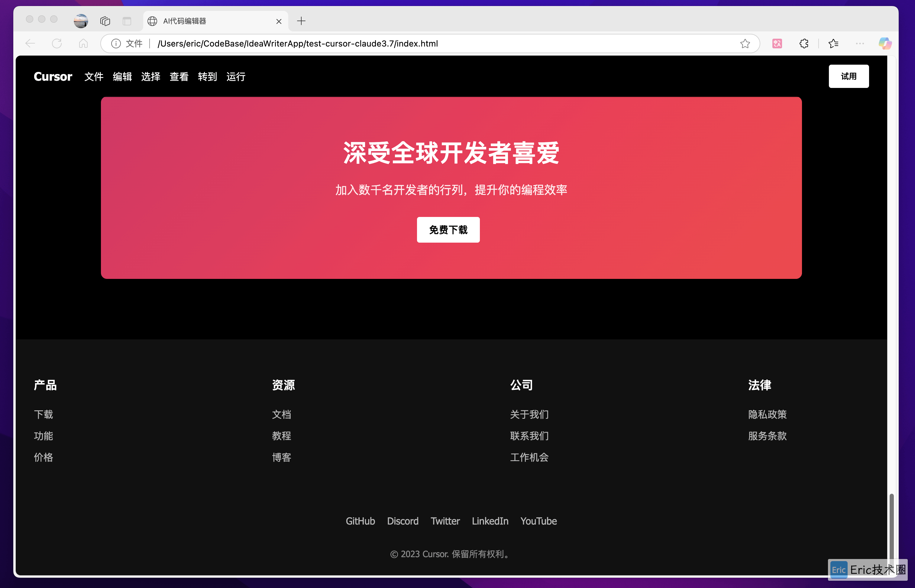Open the LinkedIn social link

pos(490,521)
